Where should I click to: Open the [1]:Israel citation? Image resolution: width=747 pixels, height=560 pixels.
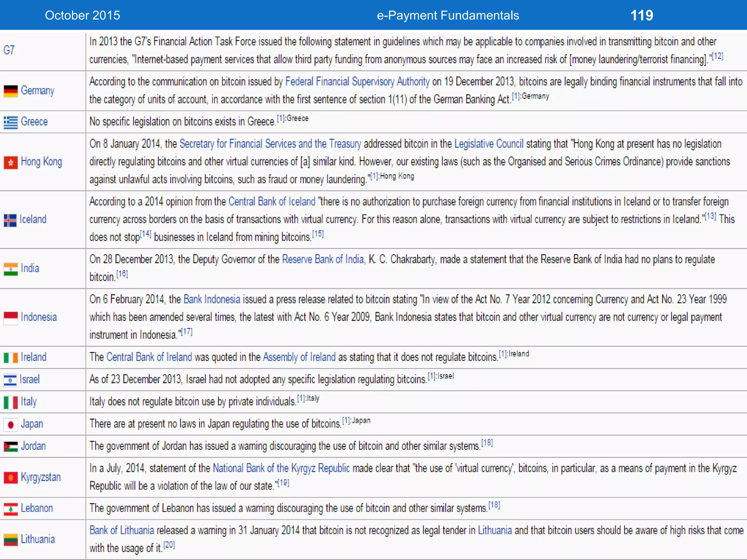click(x=441, y=376)
